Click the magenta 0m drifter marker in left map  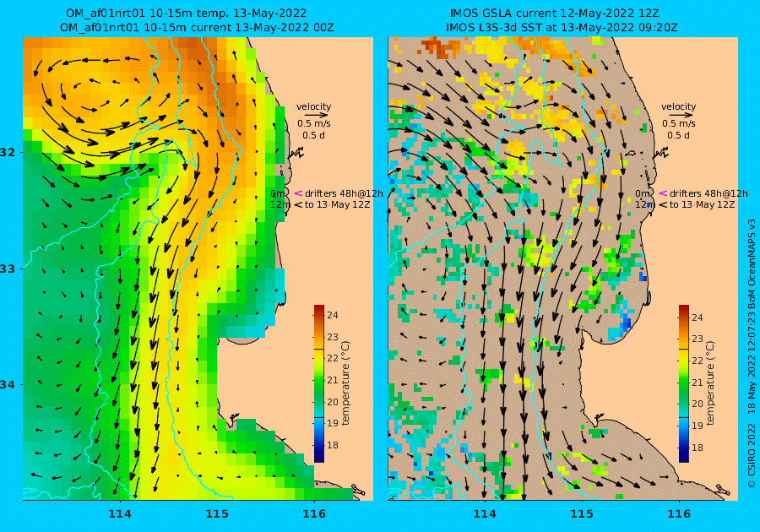(x=298, y=193)
